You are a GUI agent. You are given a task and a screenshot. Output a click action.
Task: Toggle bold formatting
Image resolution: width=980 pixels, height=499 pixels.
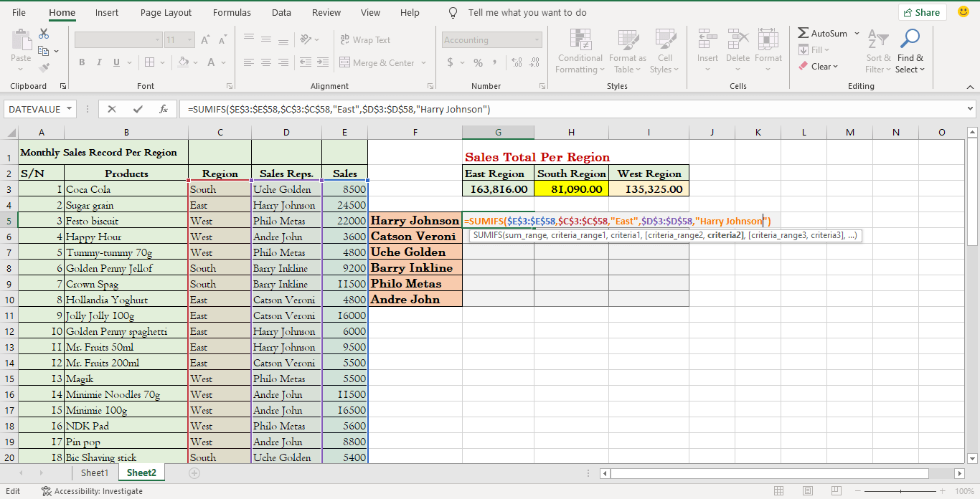point(82,62)
